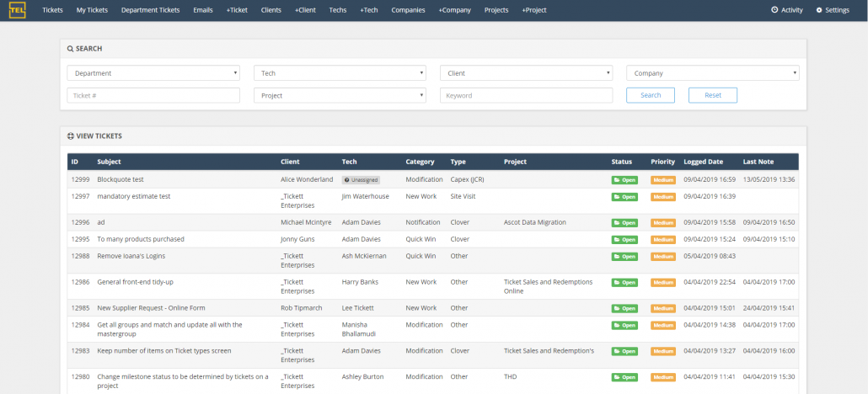This screenshot has height=394, width=868.
Task: Click the Medium priority badge for ticket 12983
Action: click(x=663, y=351)
